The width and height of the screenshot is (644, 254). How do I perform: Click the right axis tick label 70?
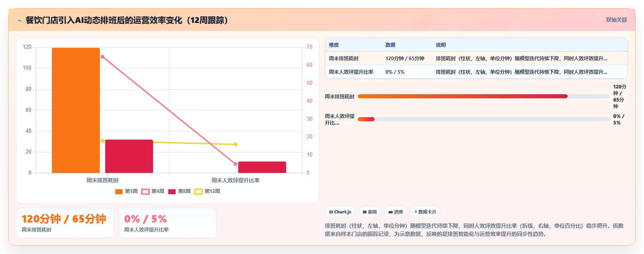(310, 47)
